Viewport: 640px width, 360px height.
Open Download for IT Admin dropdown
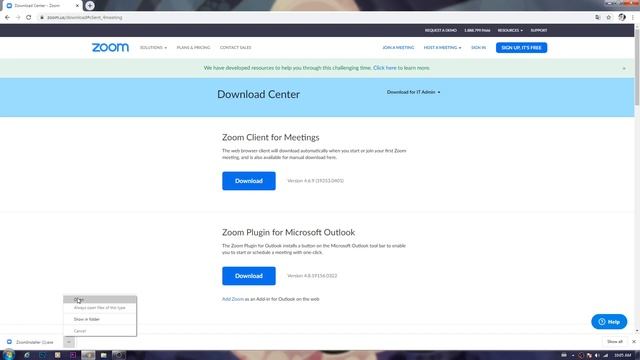(413, 92)
